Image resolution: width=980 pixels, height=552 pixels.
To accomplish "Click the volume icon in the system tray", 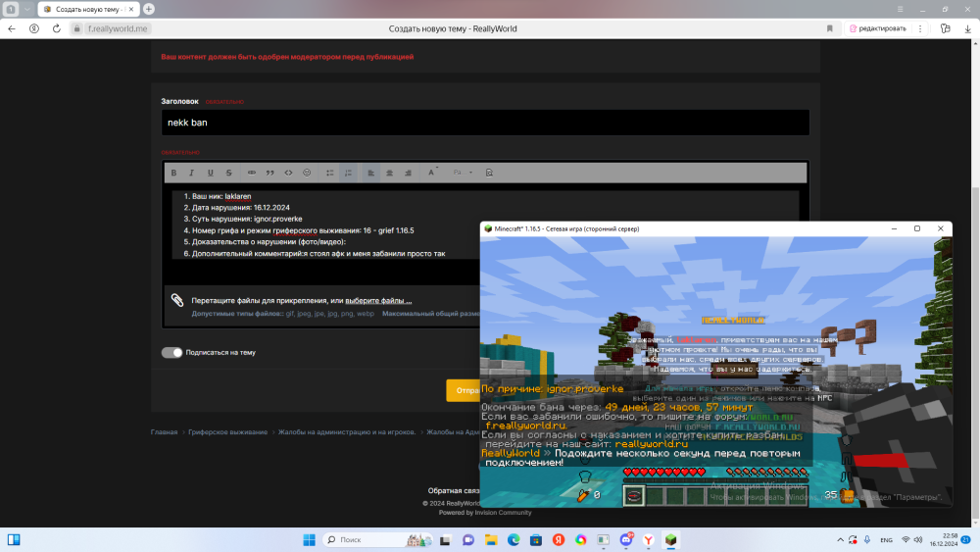I will [918, 539].
